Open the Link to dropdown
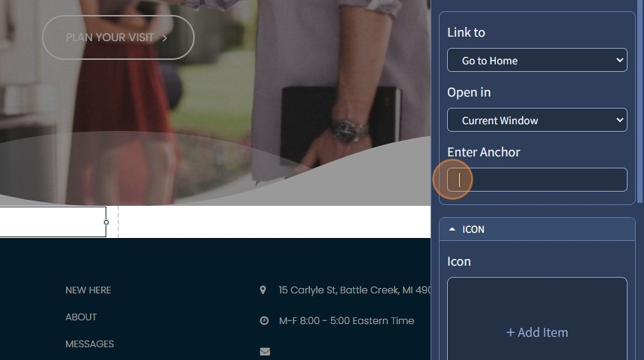Screen dimensions: 644x360 [x=537, y=60]
